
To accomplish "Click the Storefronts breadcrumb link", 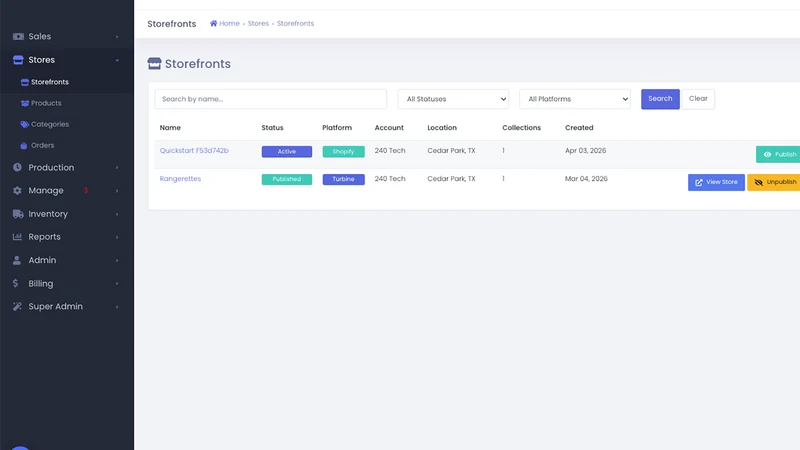I will pos(295,23).
